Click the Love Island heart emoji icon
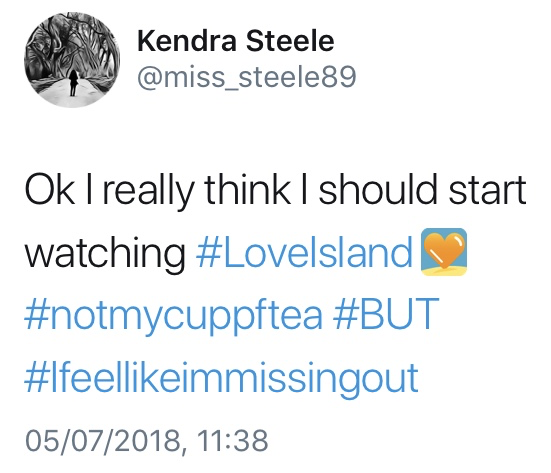The image size is (551, 473). point(444,252)
